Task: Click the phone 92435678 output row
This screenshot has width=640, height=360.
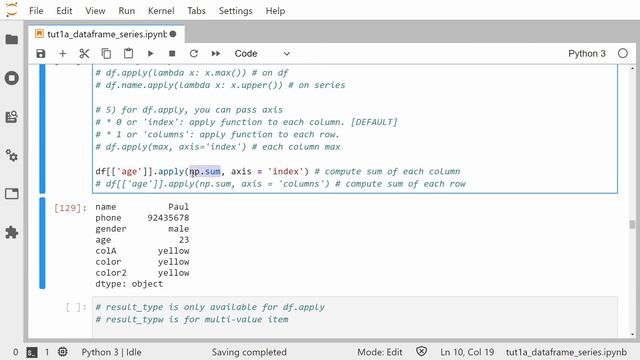Action: click(x=142, y=218)
